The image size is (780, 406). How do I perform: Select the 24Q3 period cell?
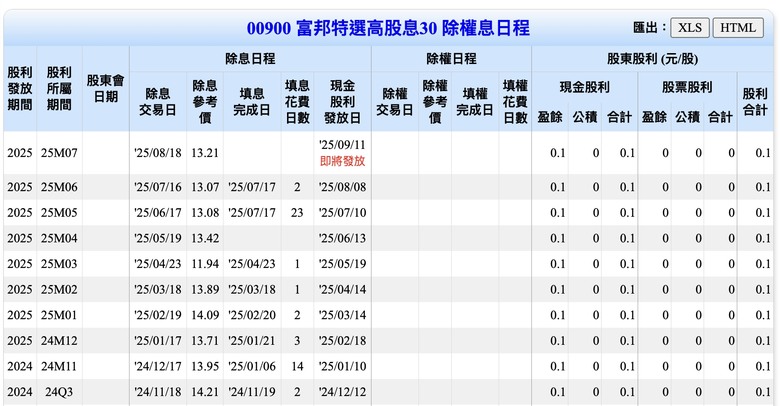[x=59, y=392]
